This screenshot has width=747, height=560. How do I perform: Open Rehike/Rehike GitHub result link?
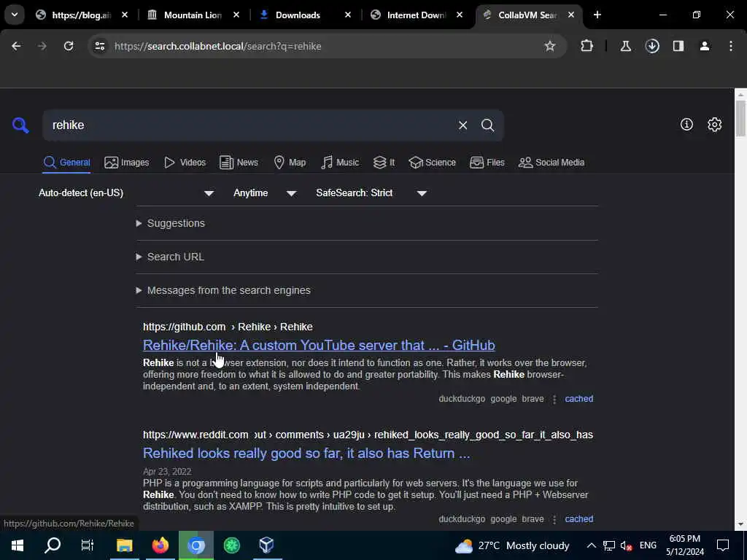319,345
